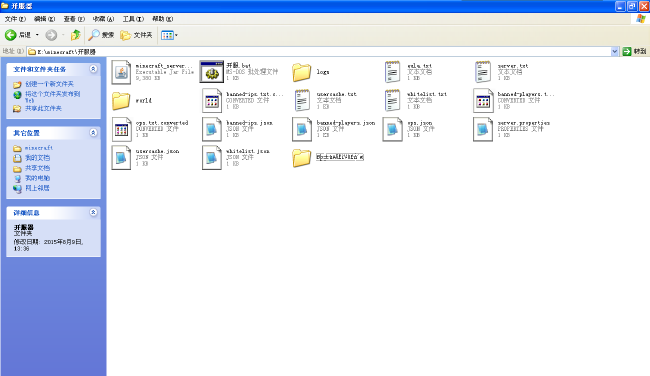Select the server.properties file icon
Image resolution: width=650 pixels, height=376 pixels.
[x=483, y=129]
